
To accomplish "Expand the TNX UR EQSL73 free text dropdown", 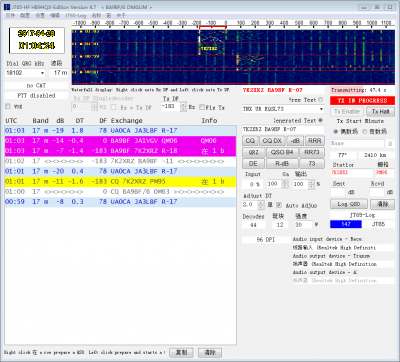I will coord(321,109).
